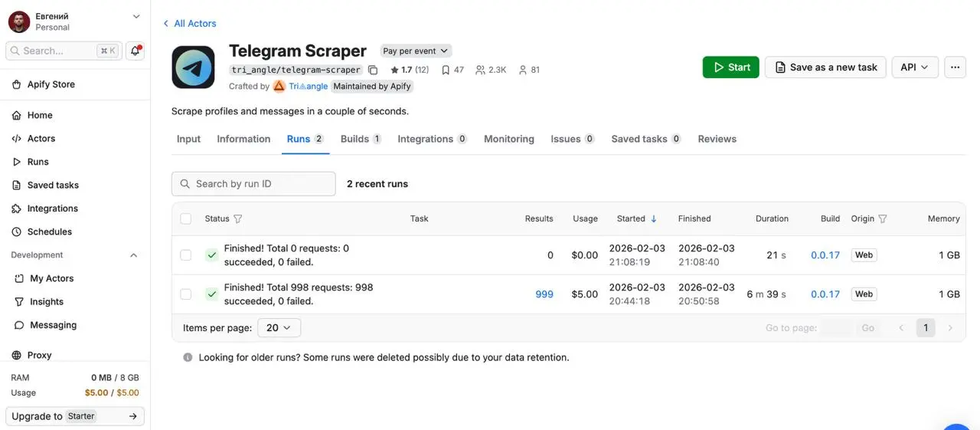
Task: Select the run with 0 requests checkbox
Action: point(186,255)
